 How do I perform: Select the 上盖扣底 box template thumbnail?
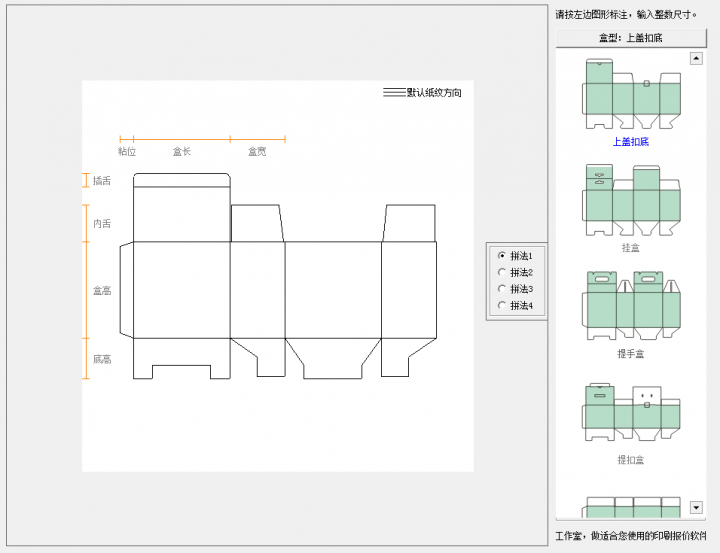[x=631, y=94]
